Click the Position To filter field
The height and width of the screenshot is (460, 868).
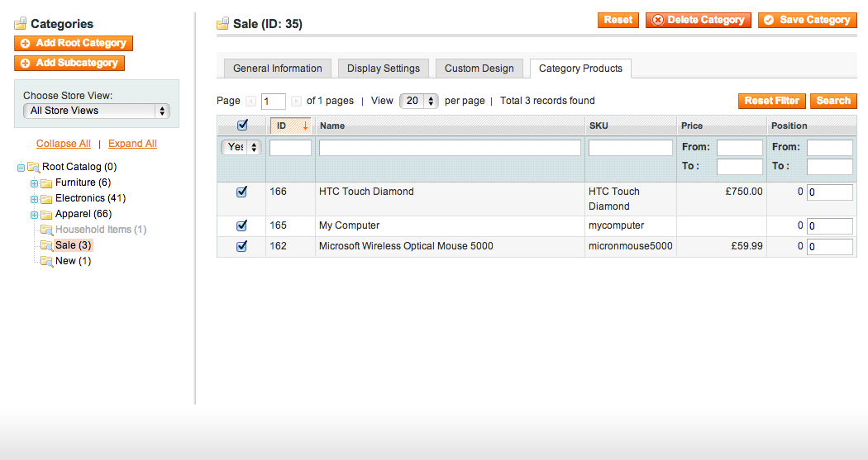(830, 167)
